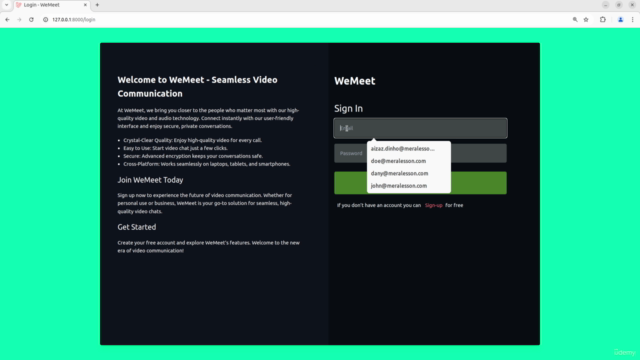Screen dimensions: 640x360
Task: Open the browser profile icon
Action: pyautogui.click(x=620, y=20)
